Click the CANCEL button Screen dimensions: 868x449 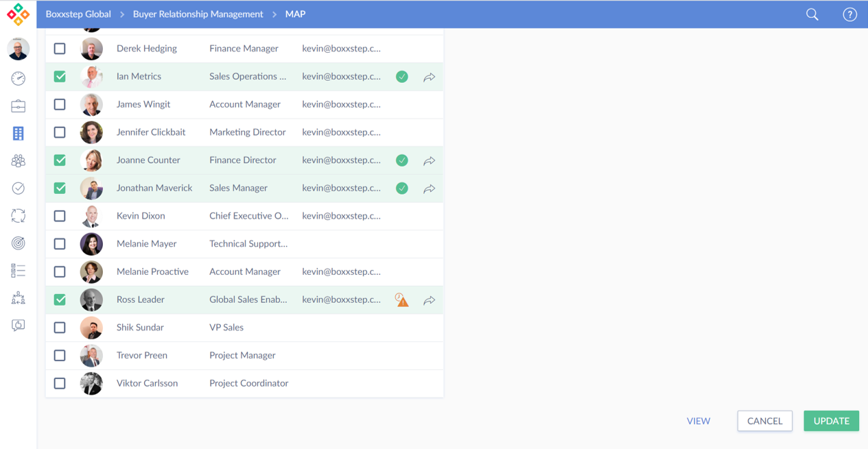click(764, 421)
